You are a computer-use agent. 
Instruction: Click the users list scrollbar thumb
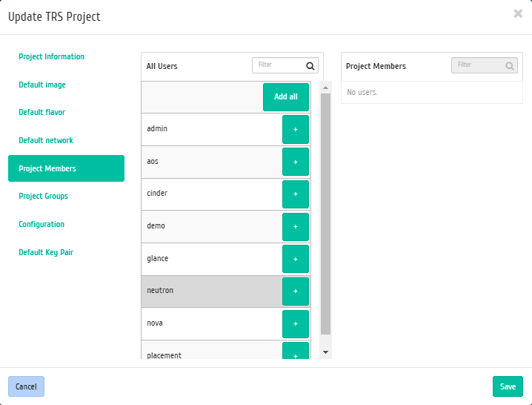tap(326, 214)
